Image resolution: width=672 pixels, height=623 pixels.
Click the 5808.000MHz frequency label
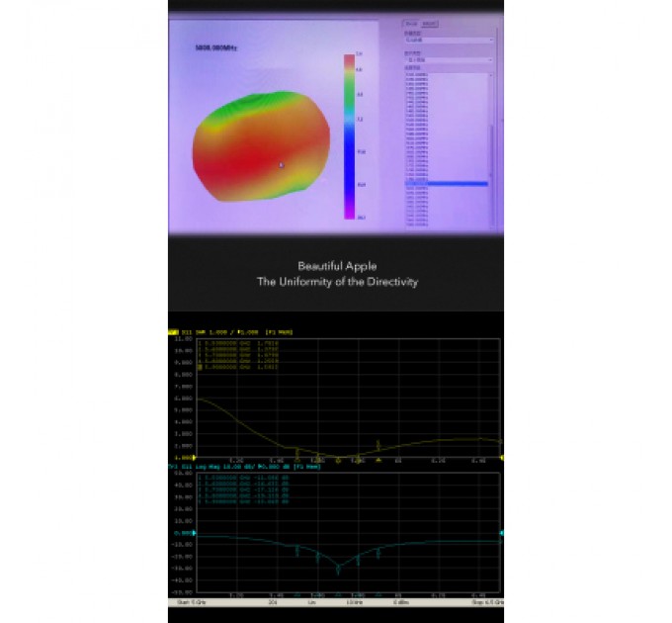click(x=215, y=46)
